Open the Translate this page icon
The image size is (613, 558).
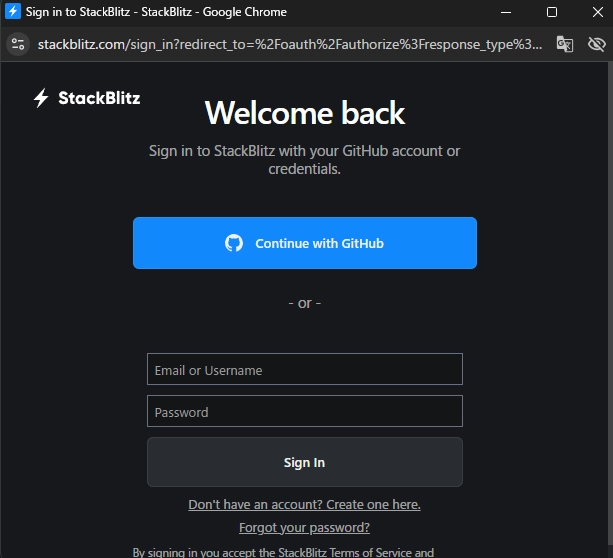pos(565,44)
